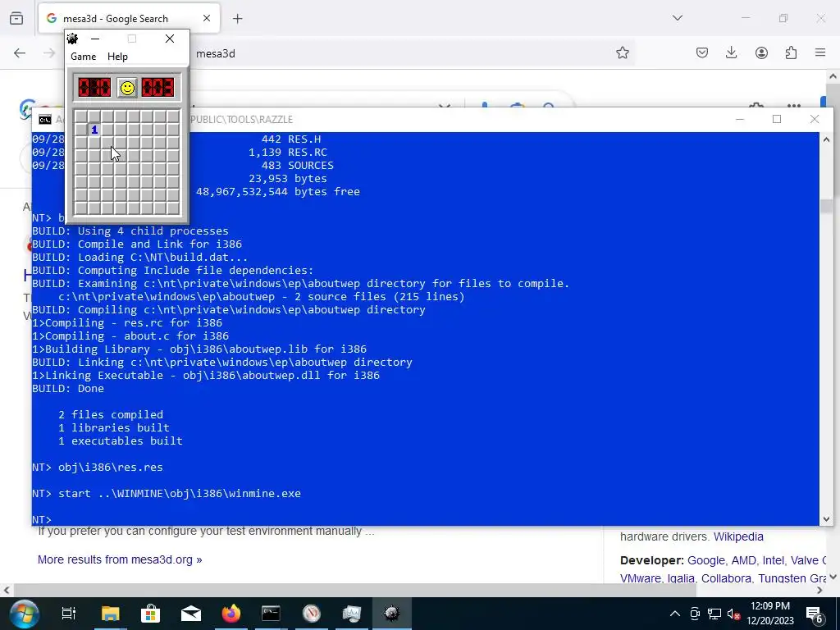The height and width of the screenshot is (630, 840).
Task: Open the round compass-like taskbar app
Action: (x=311, y=614)
